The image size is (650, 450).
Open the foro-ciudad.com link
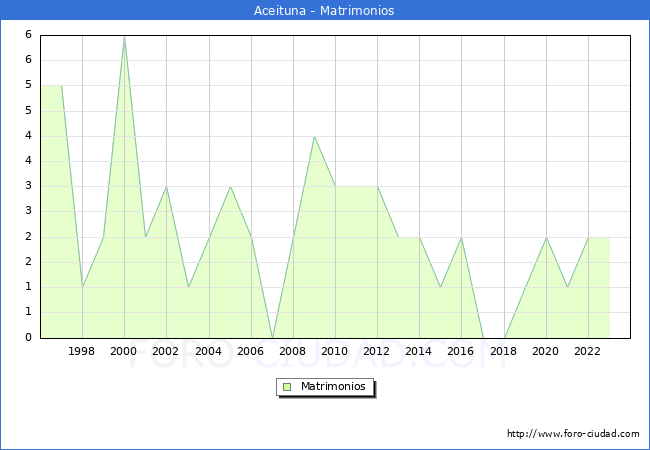pos(573,434)
